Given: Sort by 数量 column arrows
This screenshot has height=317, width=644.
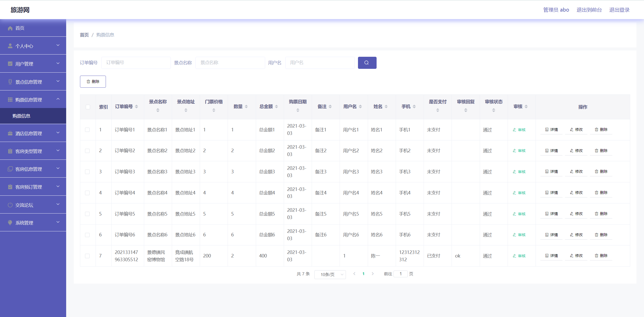Looking at the screenshot, I should point(246,107).
